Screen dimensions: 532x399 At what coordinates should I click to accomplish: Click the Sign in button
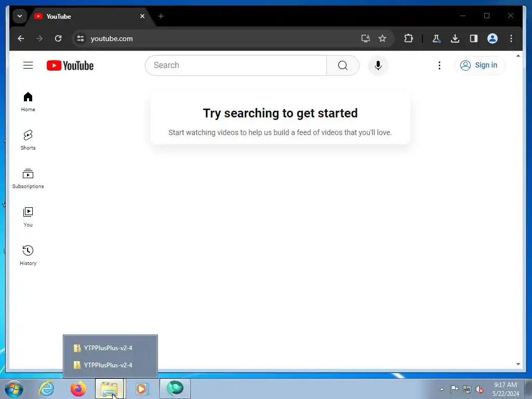tap(480, 65)
